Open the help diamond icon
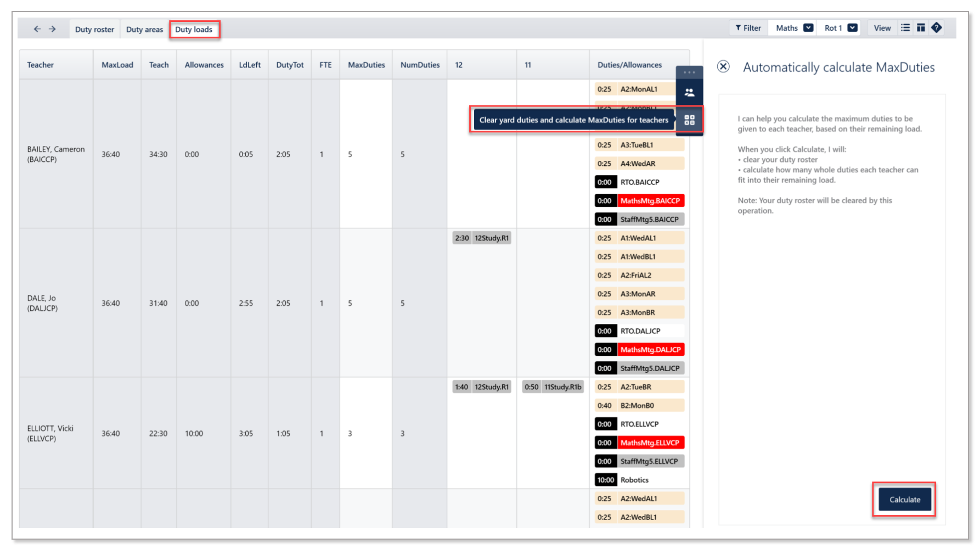This screenshot has width=980, height=549. click(x=937, y=27)
